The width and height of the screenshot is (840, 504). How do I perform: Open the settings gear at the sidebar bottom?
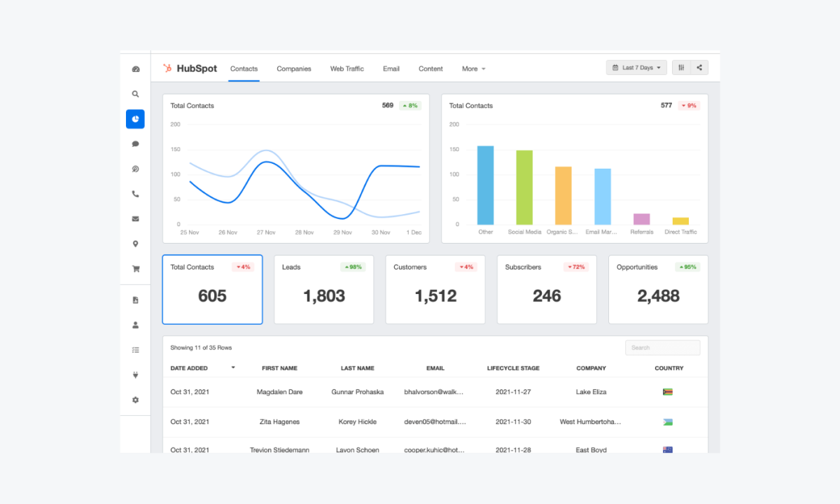tap(135, 400)
